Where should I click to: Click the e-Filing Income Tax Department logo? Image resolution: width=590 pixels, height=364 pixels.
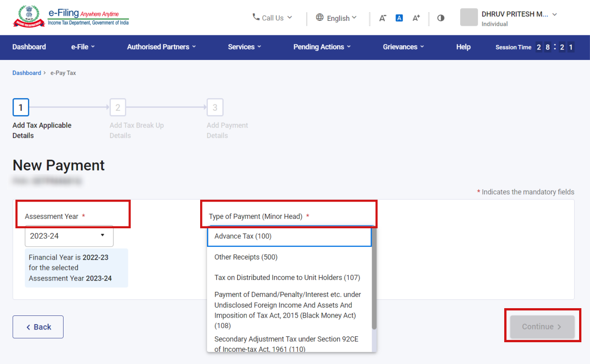(71, 17)
